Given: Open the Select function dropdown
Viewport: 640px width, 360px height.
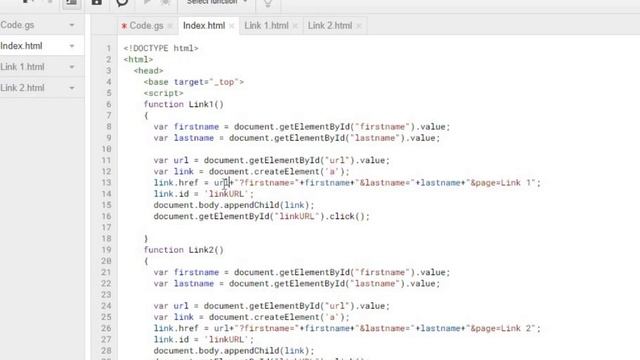Looking at the screenshot, I should click(217, 2).
